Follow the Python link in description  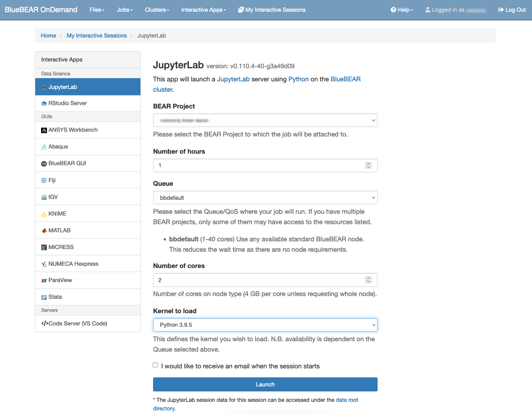tap(299, 79)
